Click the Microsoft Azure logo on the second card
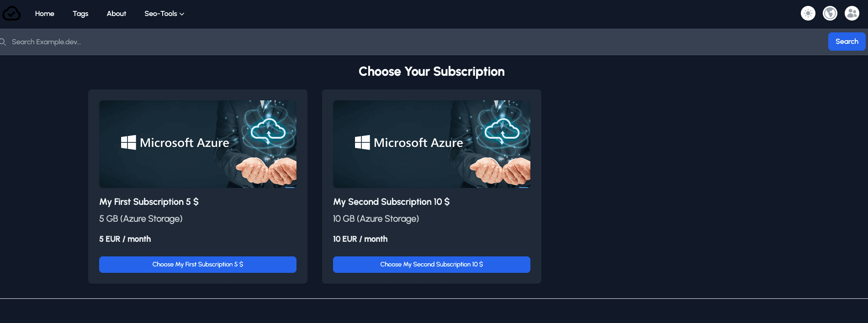This screenshot has width=868, height=323. tap(409, 143)
